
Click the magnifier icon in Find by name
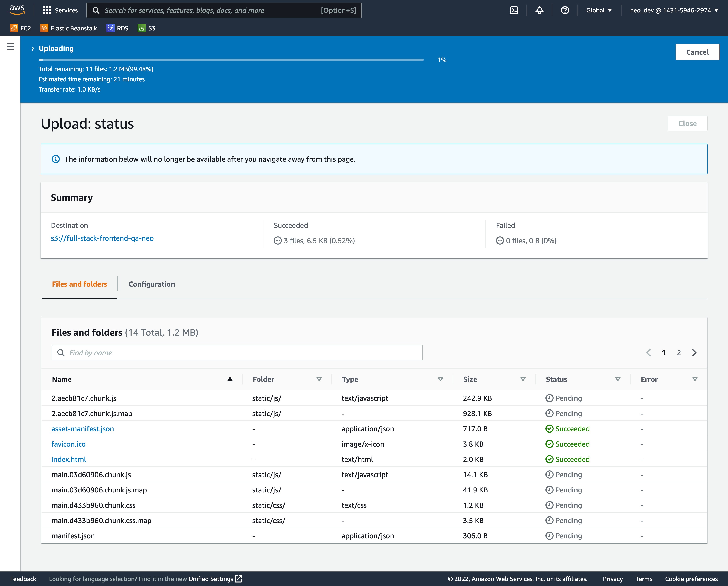(61, 353)
